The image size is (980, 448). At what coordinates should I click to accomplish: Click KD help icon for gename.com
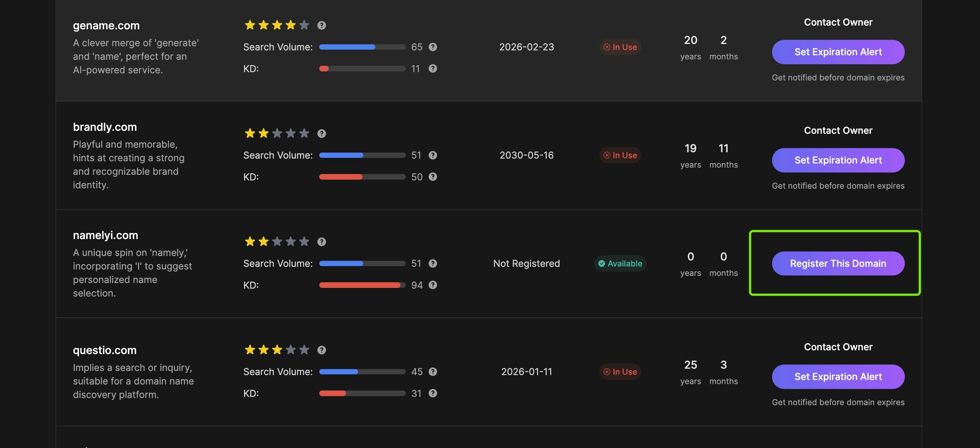(432, 68)
